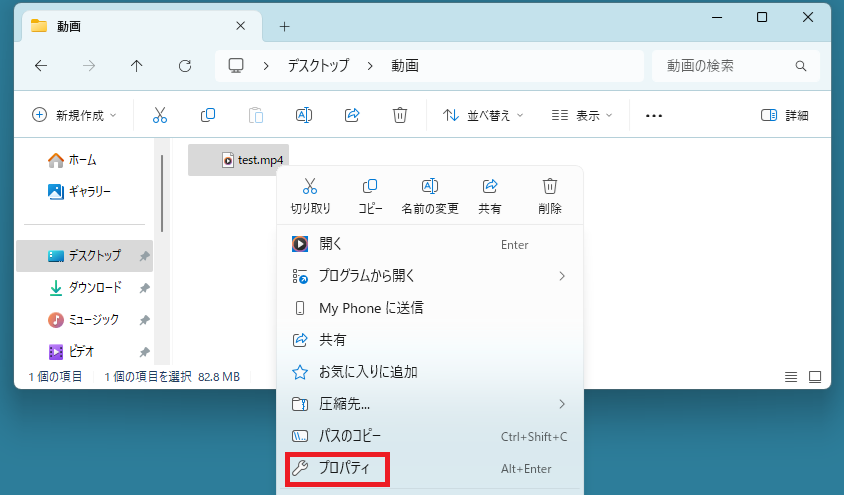Click 動画 in the address path
Screen dimensions: 844x495
tap(405, 66)
